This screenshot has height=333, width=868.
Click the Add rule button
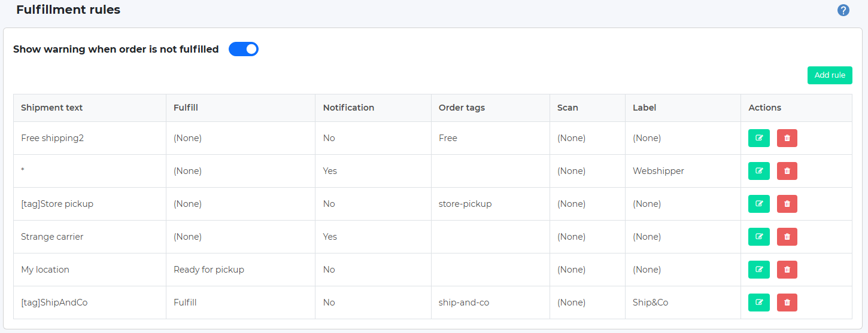pyautogui.click(x=830, y=75)
